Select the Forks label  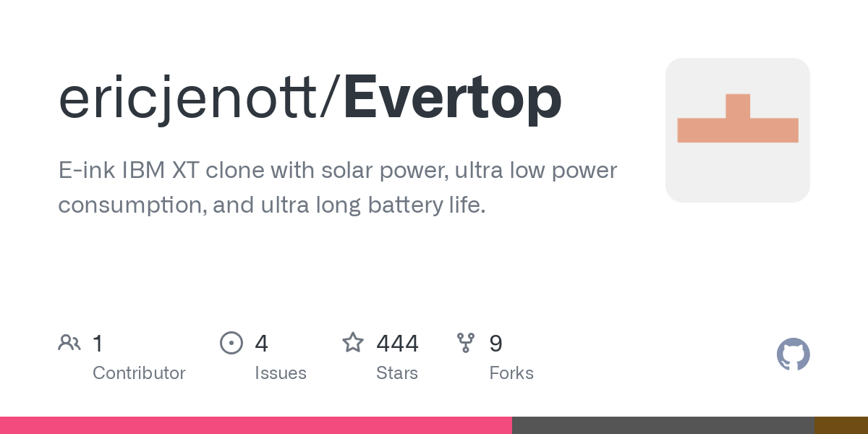[511, 373]
